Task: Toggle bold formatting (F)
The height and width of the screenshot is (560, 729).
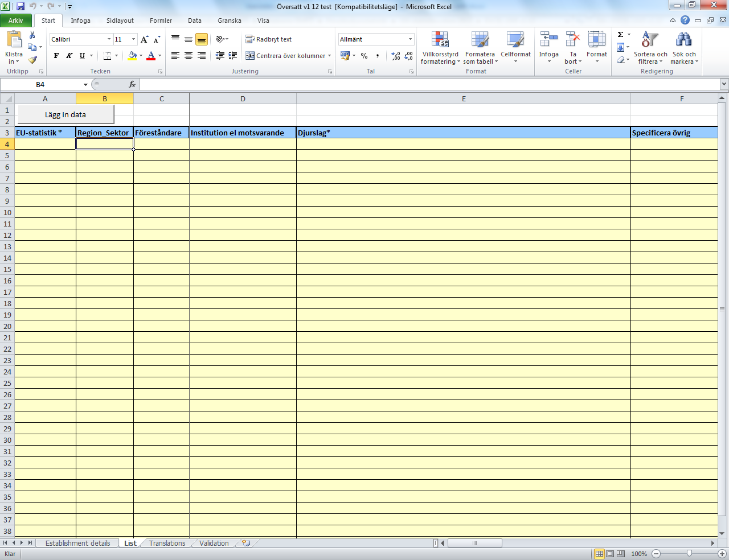Action: (x=56, y=56)
